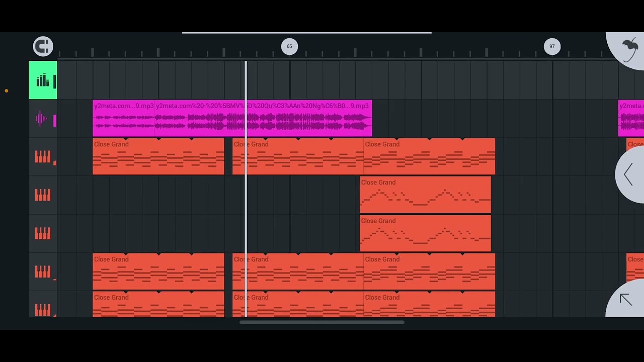The height and width of the screenshot is (362, 644).
Task: Select the green drum sequencer track header
Action: click(43, 80)
